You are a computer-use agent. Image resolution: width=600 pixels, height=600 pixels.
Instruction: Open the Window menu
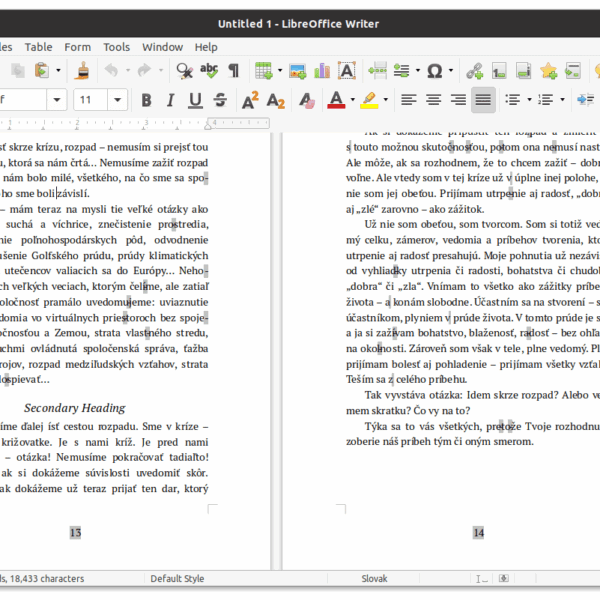click(x=163, y=47)
